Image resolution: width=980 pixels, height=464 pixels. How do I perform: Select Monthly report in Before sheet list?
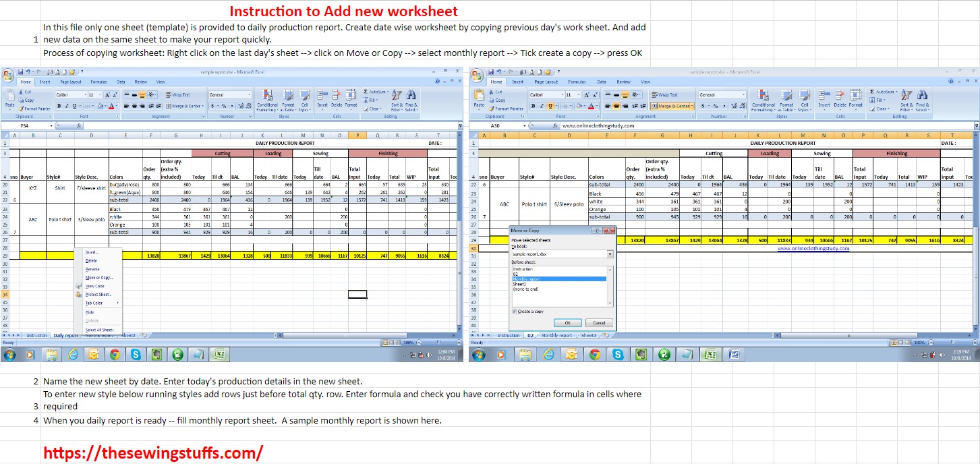pos(559,279)
